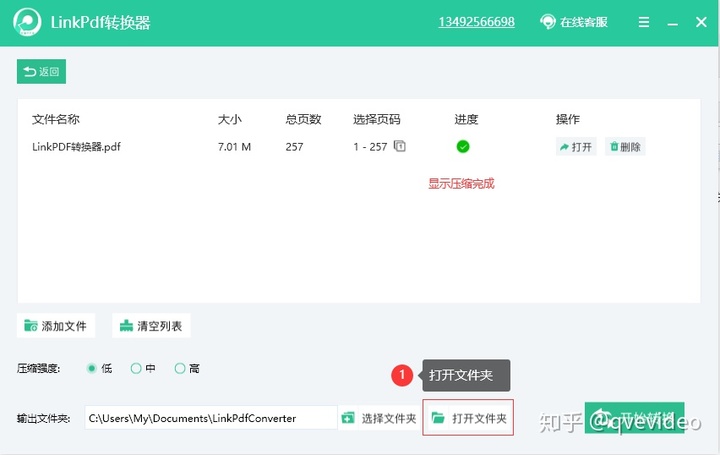Click the green completed checkmark status icon

click(463, 146)
